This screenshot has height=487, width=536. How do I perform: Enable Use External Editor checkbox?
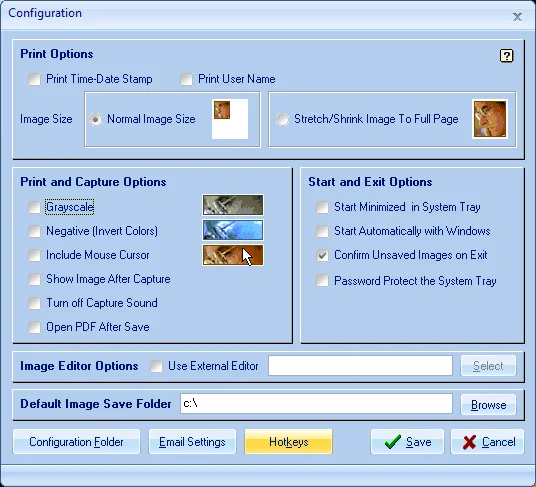tap(156, 366)
